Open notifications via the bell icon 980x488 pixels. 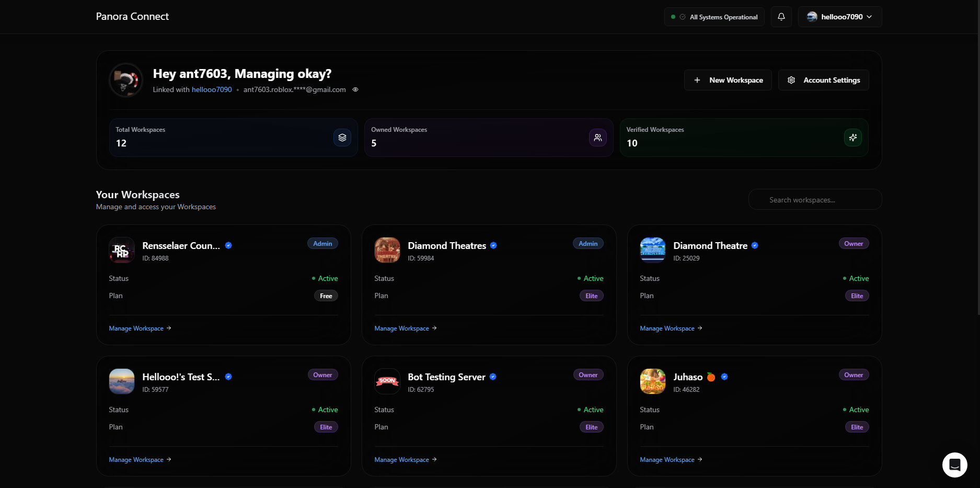coord(781,16)
